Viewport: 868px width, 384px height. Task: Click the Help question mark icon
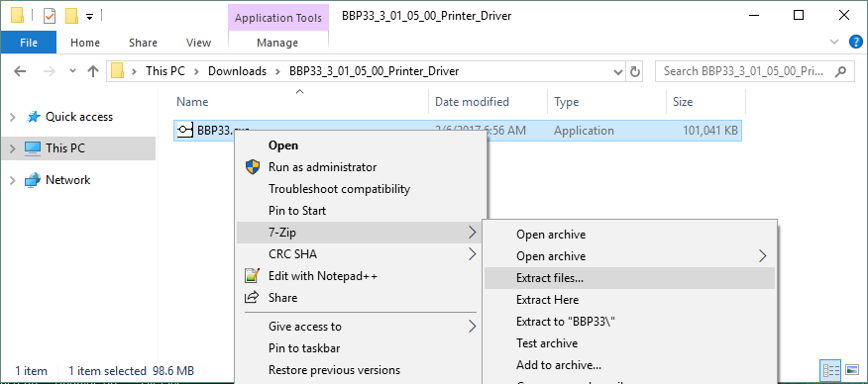click(x=855, y=42)
